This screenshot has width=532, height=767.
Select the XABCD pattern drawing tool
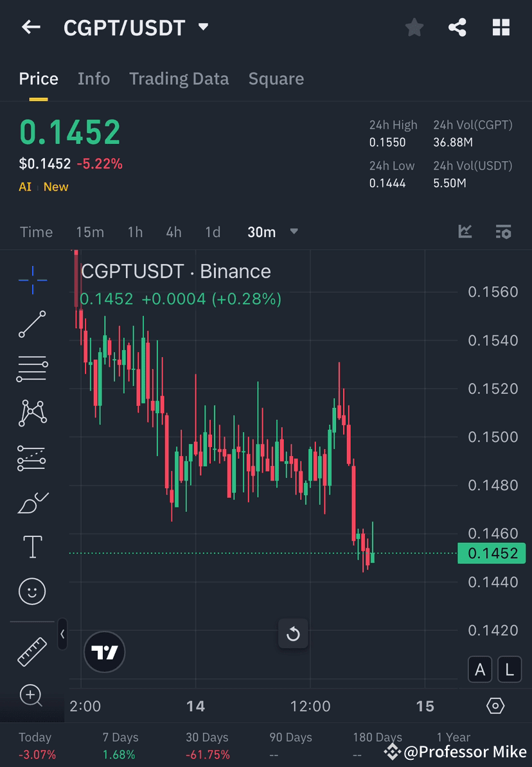(x=32, y=413)
